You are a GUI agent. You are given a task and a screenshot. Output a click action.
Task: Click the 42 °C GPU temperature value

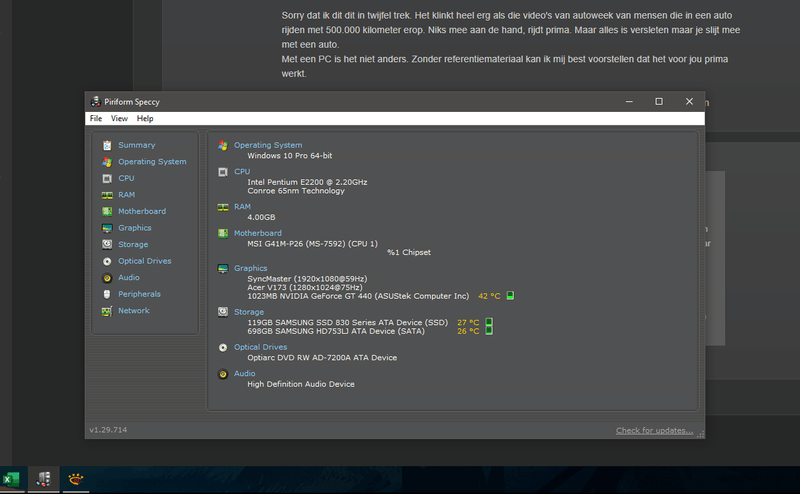[489, 296]
